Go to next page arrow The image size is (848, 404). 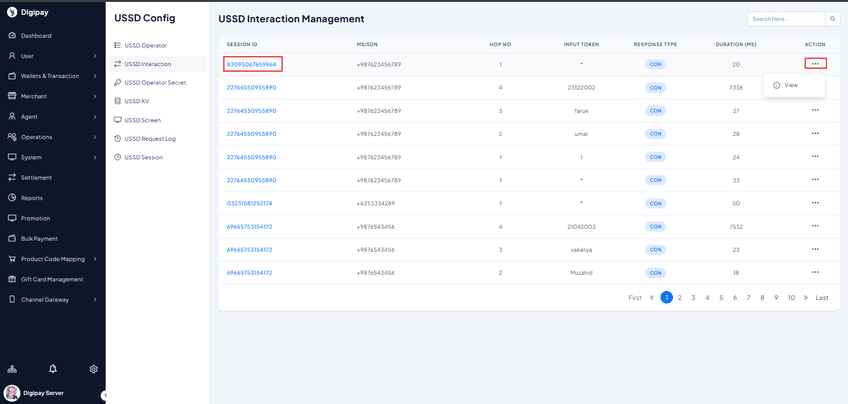[x=806, y=298]
